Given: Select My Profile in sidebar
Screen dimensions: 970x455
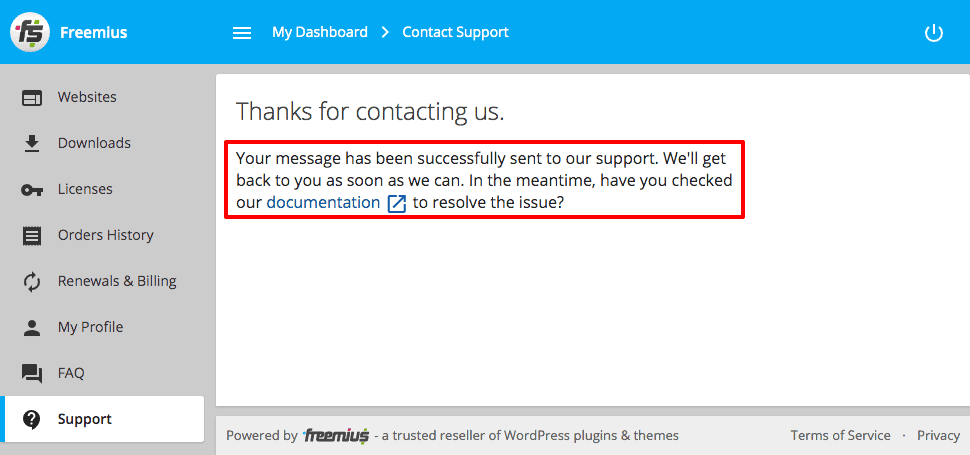Looking at the screenshot, I should click(90, 327).
